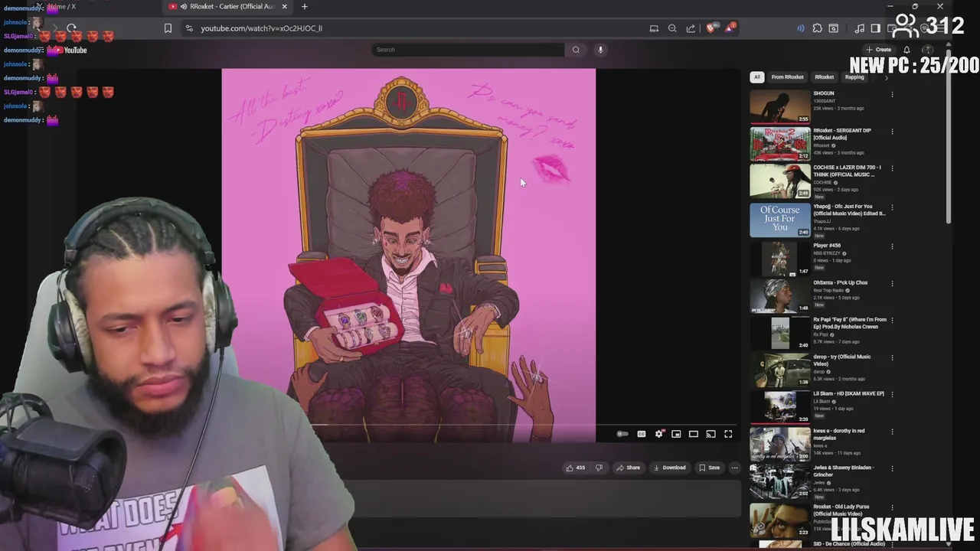Open options menu for Ofc Just For You video
The width and height of the screenshot is (980, 551).
point(892,207)
